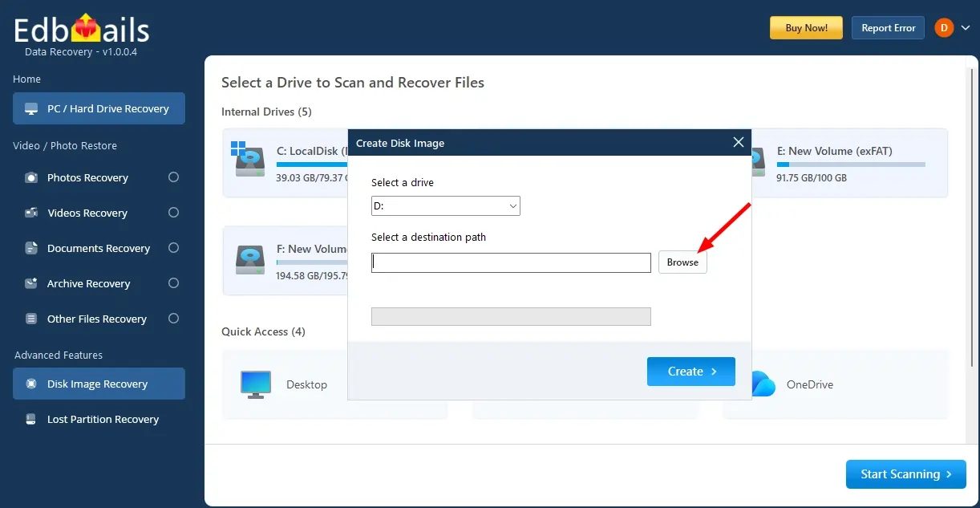Click the Buy Now! button
Screen dimensions: 980x508
[x=807, y=28]
